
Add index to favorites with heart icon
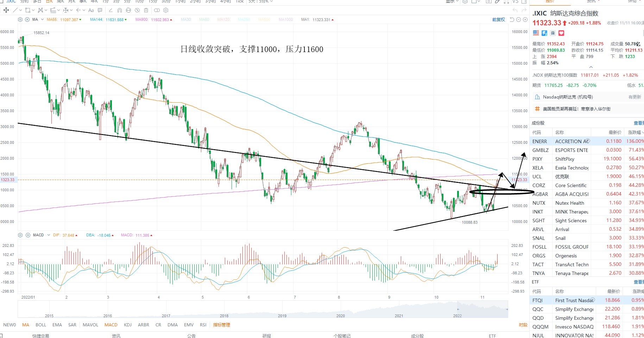pyautogui.click(x=561, y=33)
